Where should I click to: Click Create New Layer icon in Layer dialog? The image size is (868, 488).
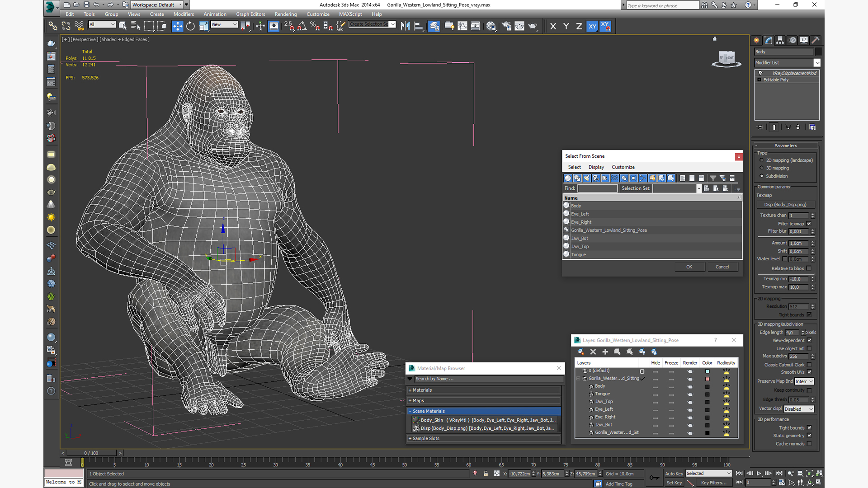(x=581, y=352)
